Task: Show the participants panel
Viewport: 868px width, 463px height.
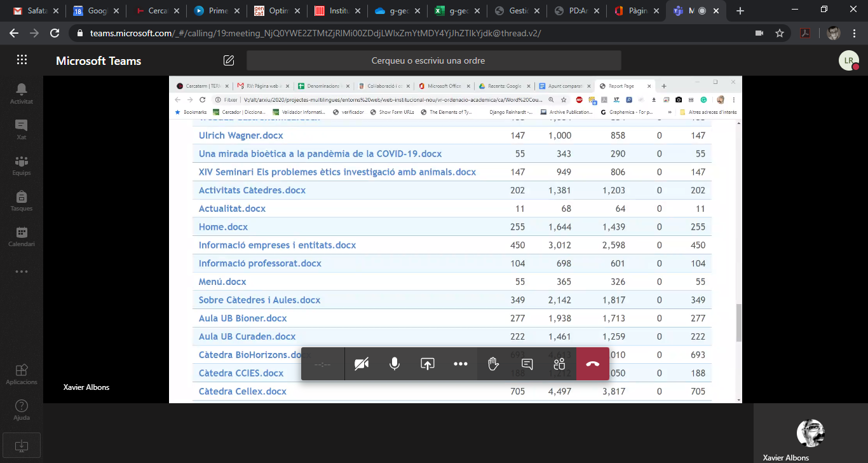Action: click(x=559, y=364)
